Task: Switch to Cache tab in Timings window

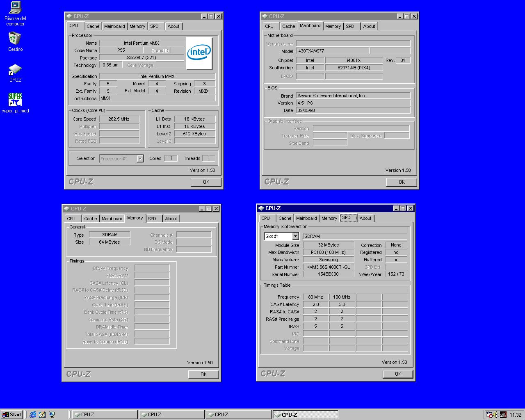Action: [x=91, y=219]
